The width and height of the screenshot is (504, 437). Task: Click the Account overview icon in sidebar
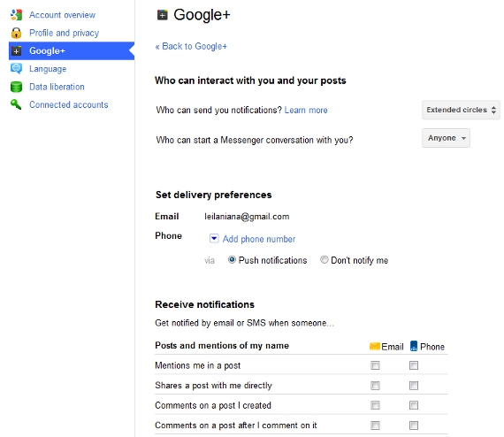(x=17, y=15)
